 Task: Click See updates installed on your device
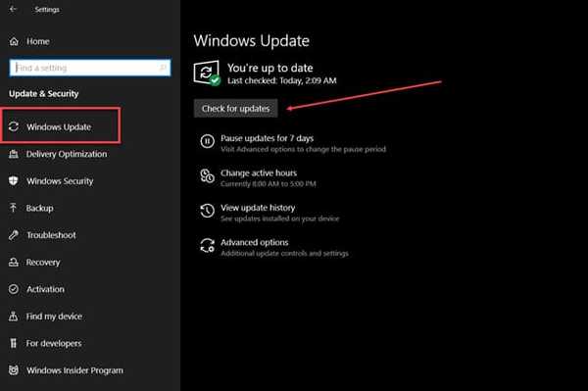pos(279,219)
